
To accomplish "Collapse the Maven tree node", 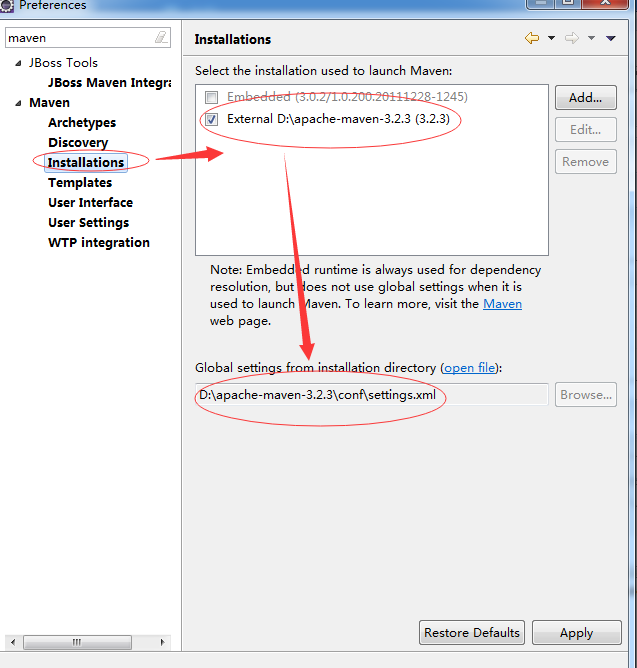I will coord(18,103).
